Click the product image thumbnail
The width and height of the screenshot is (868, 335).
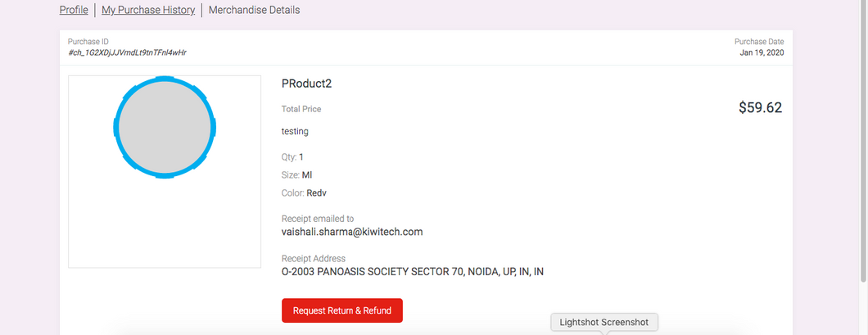tap(164, 171)
